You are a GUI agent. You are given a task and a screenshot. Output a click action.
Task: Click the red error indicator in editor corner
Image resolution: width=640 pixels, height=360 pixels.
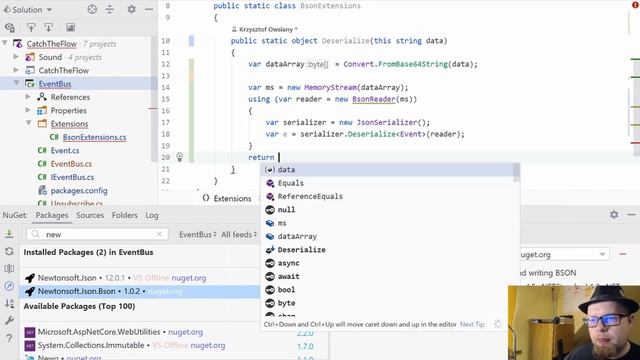pyautogui.click(x=636, y=5)
